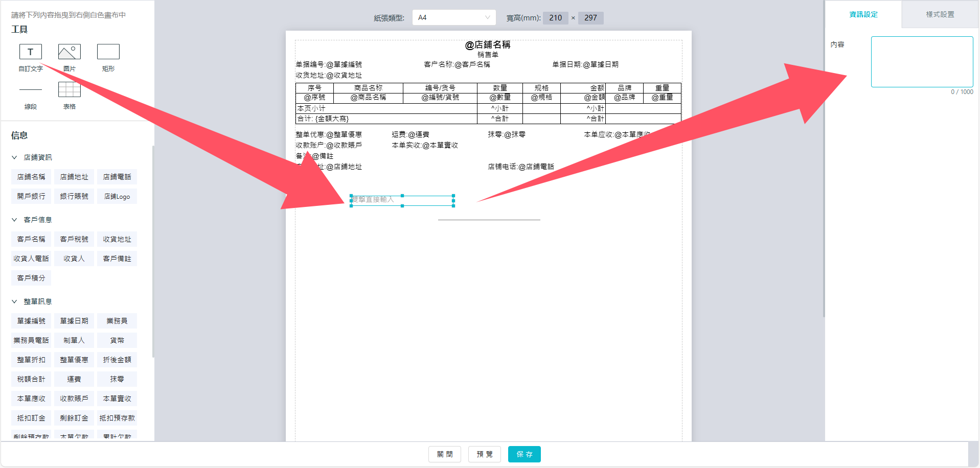Click the paper width input showing 210
Screen dimensions: 980x468
coord(555,17)
